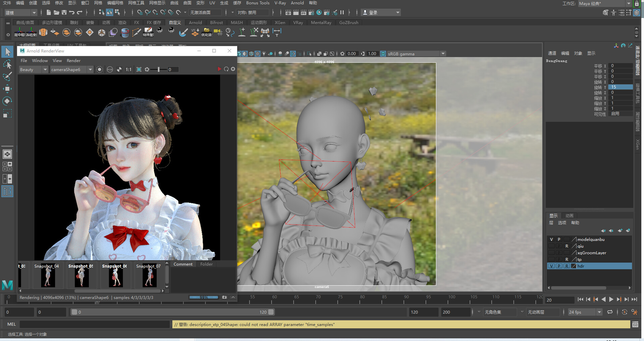Open the cameraShape6 camera dropdown

tap(71, 69)
